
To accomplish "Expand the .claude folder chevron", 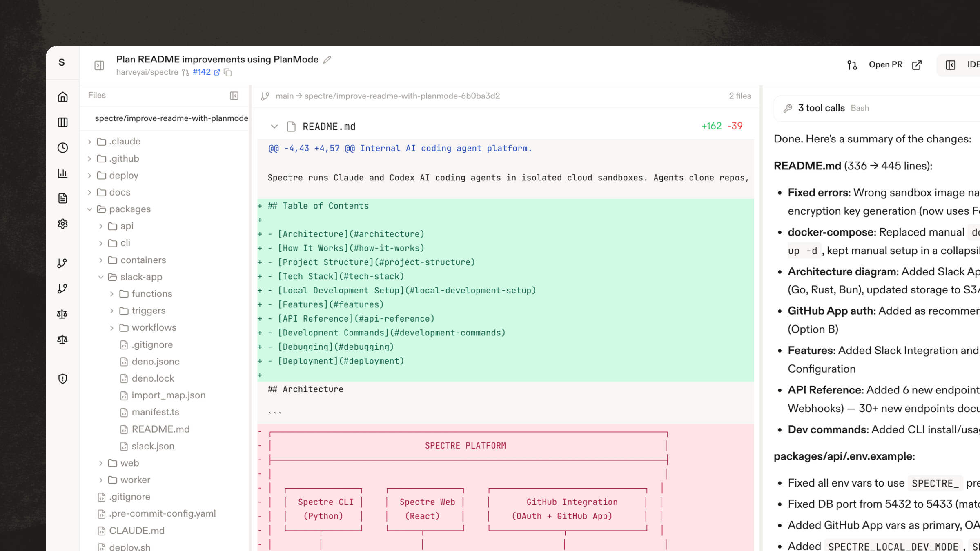I will point(89,142).
